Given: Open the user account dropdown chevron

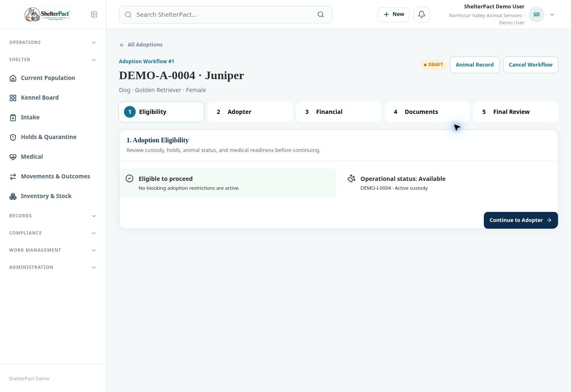Looking at the screenshot, I should tap(552, 15).
